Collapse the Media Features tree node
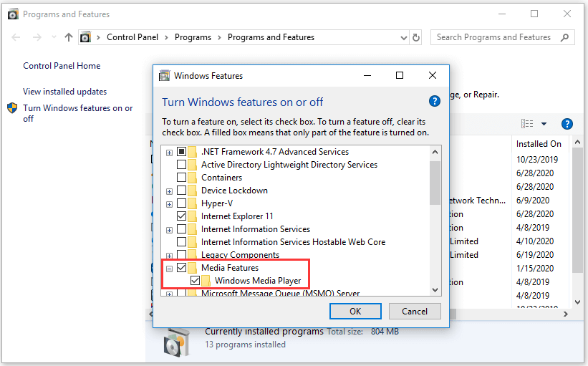The width and height of the screenshot is (588, 366). [x=170, y=268]
